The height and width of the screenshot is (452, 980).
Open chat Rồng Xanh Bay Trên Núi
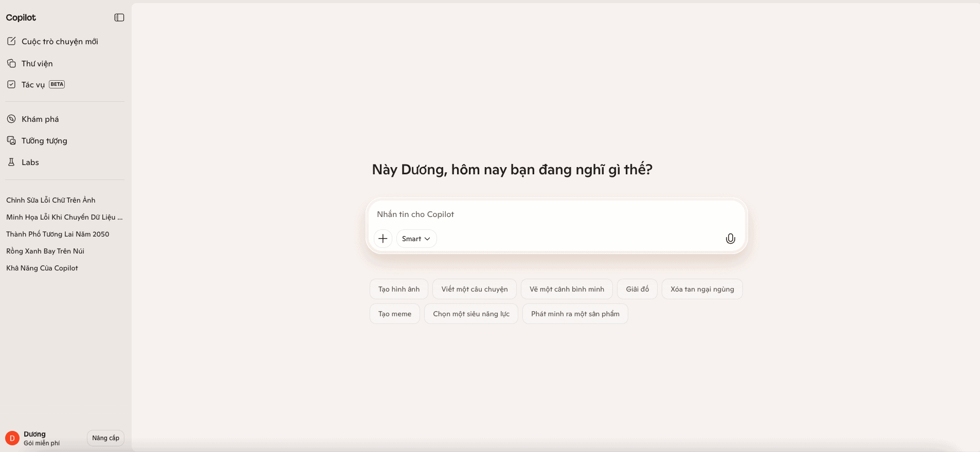pyautogui.click(x=45, y=251)
